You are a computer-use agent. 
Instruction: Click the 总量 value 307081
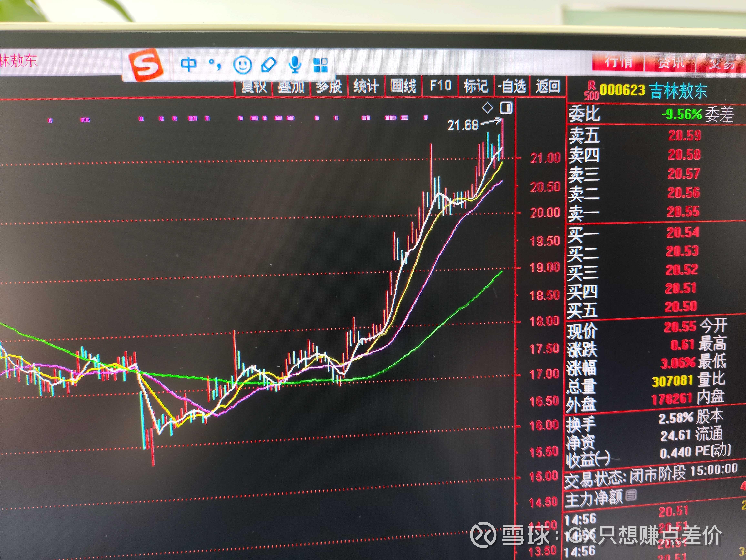pos(672,381)
